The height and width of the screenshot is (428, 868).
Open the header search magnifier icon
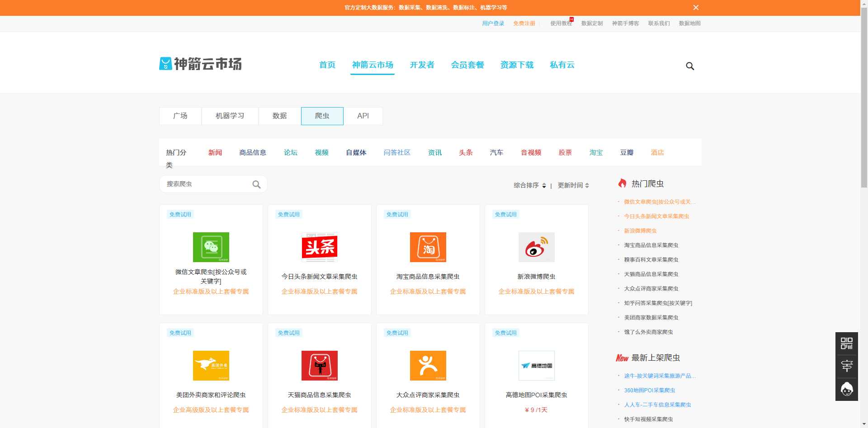690,66
